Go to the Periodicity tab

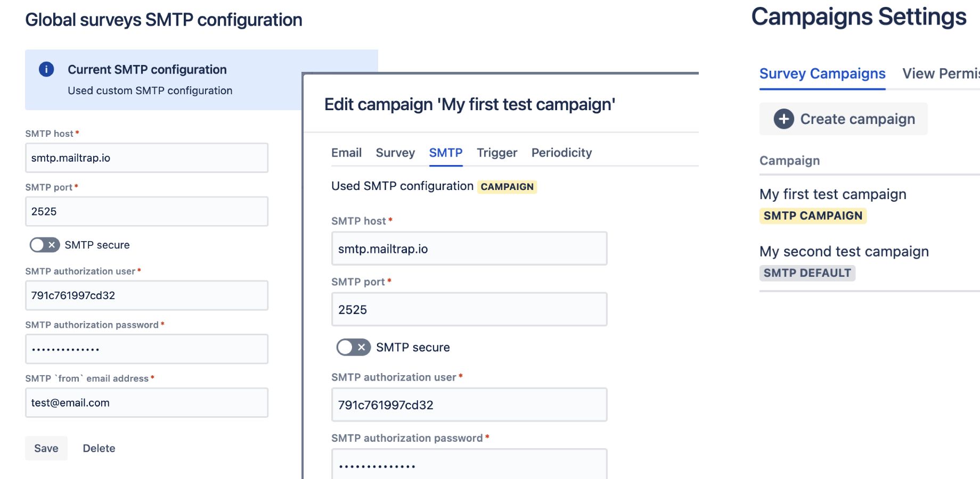coord(561,153)
